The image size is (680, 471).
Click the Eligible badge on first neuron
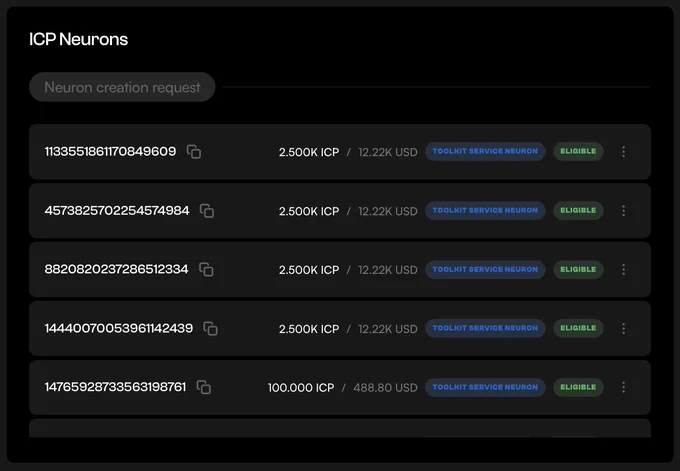pos(578,151)
